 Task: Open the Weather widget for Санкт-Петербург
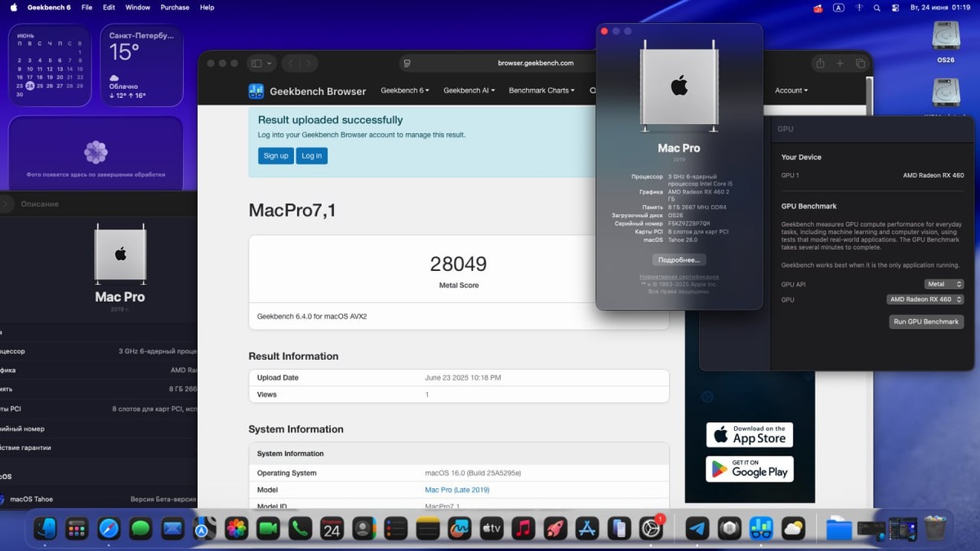[x=141, y=65]
